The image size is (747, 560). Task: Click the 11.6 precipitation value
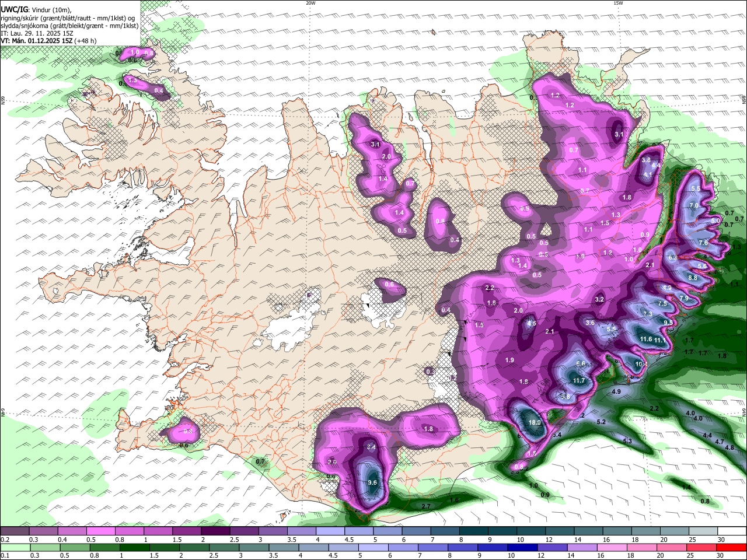point(646,339)
